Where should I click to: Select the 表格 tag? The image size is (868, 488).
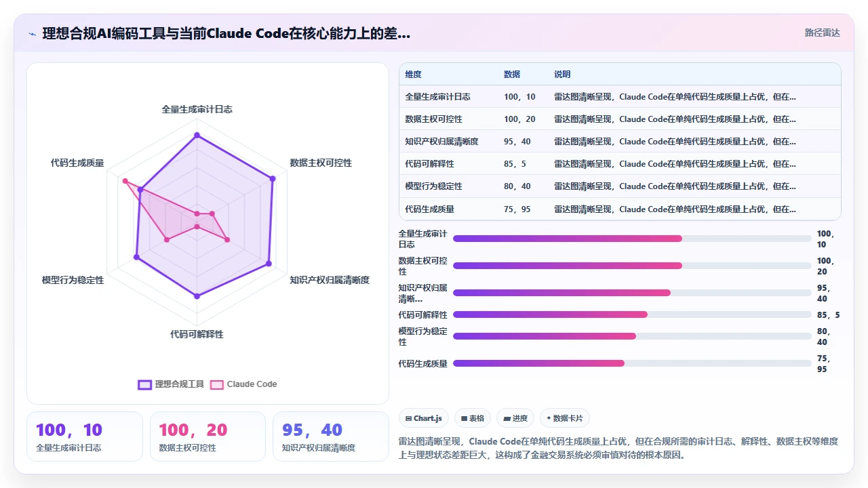[x=473, y=418]
